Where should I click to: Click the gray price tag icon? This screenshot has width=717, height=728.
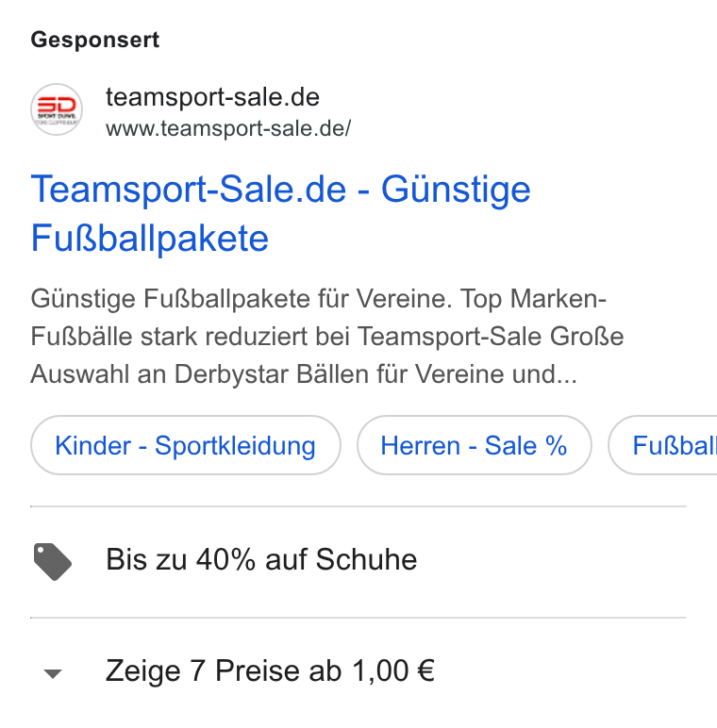coord(53,561)
